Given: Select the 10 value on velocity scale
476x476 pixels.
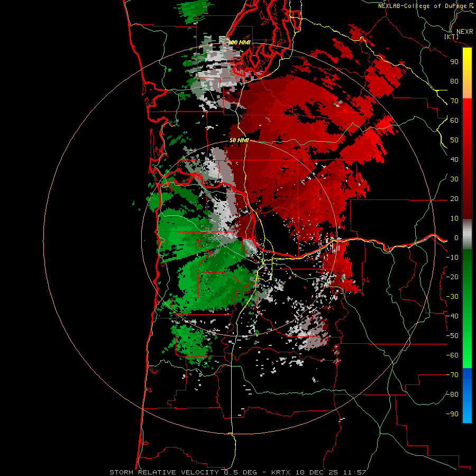Looking at the screenshot, I should (x=454, y=218).
